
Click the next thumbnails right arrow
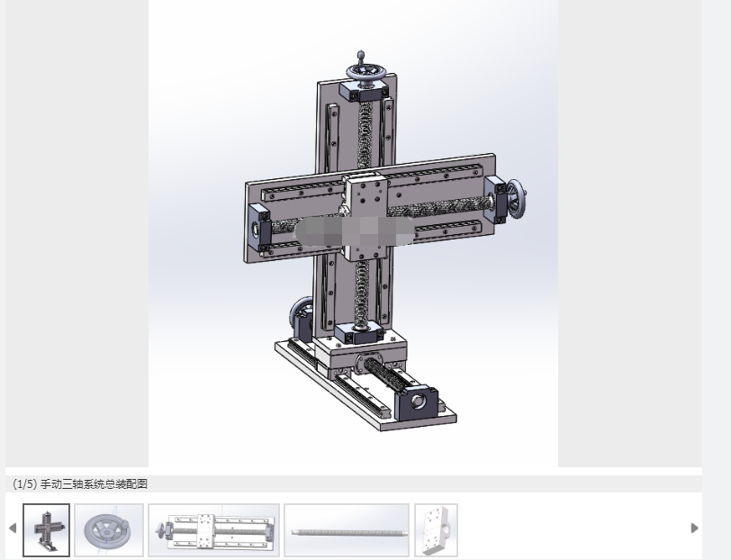click(694, 528)
